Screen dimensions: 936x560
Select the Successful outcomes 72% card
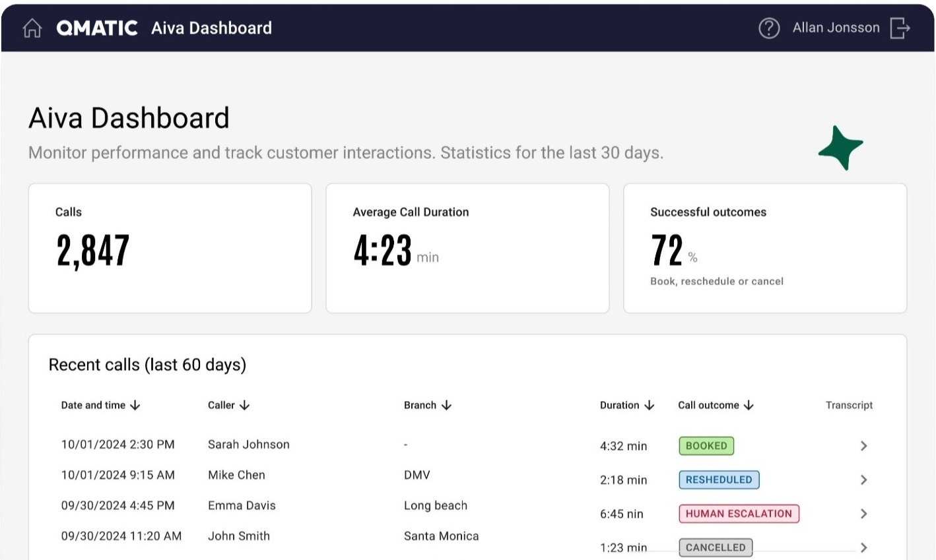(x=764, y=248)
